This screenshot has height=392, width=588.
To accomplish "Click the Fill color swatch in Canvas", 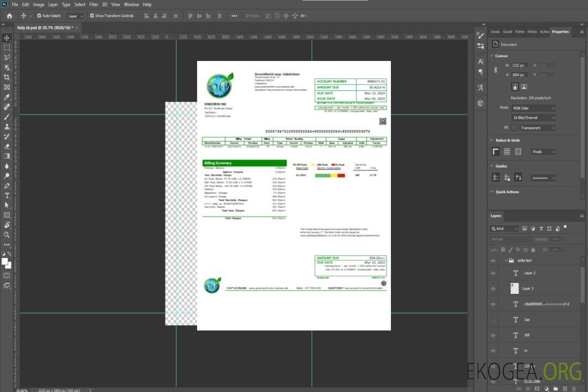I will tap(514, 128).
